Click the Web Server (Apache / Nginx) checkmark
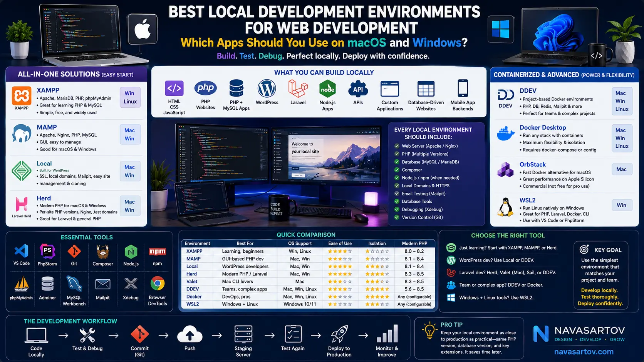 [397, 146]
